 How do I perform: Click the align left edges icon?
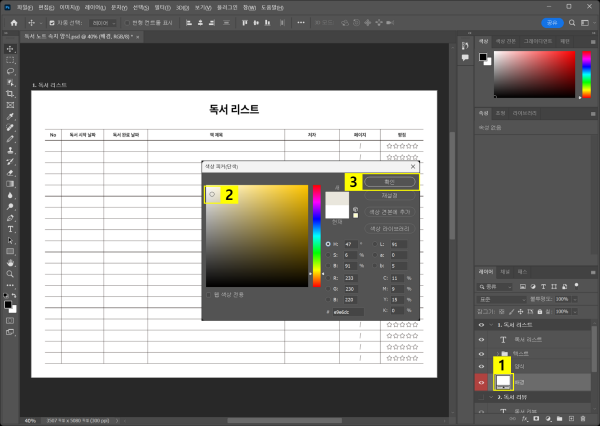pos(189,23)
